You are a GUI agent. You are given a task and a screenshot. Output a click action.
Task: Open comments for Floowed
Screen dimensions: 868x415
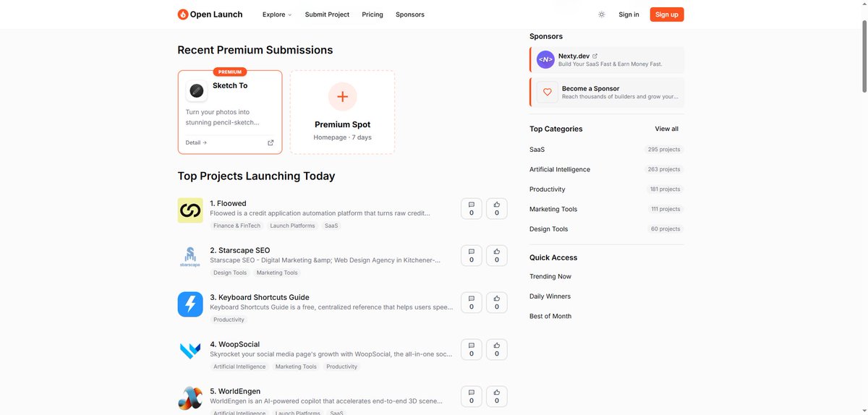click(472, 208)
